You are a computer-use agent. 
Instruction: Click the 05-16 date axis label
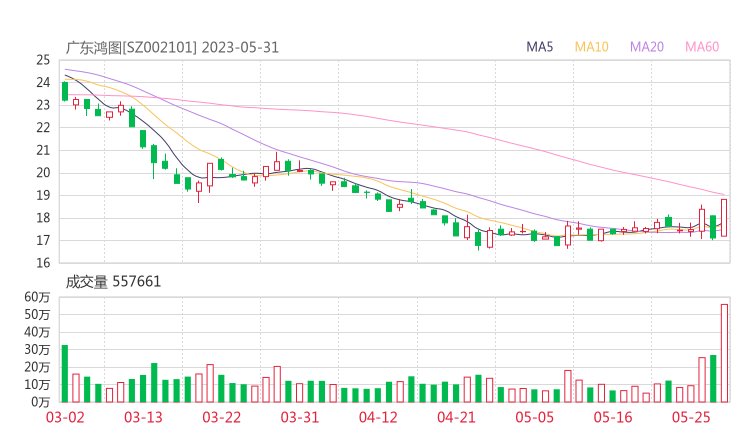pyautogui.click(x=613, y=417)
